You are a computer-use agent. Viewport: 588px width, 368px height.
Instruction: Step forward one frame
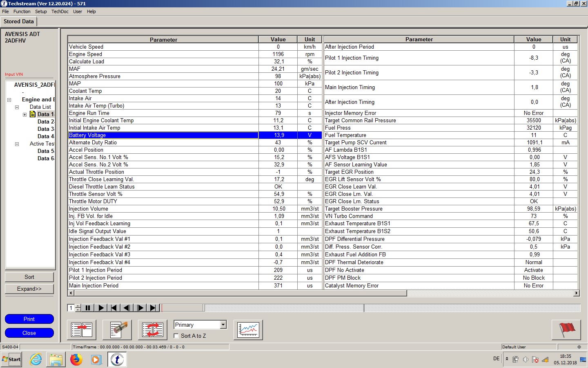click(x=140, y=308)
